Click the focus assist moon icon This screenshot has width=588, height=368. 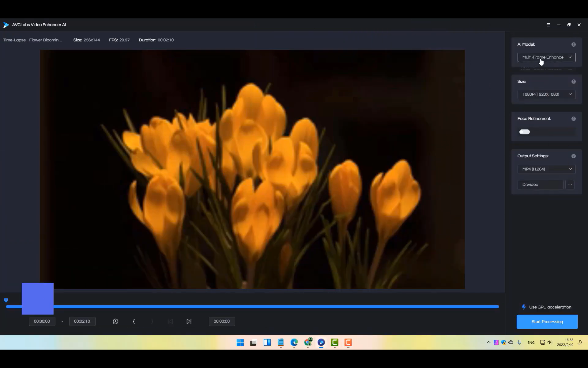(x=580, y=342)
